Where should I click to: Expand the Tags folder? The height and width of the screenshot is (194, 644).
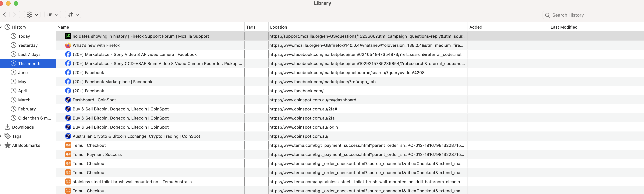click(1, 136)
